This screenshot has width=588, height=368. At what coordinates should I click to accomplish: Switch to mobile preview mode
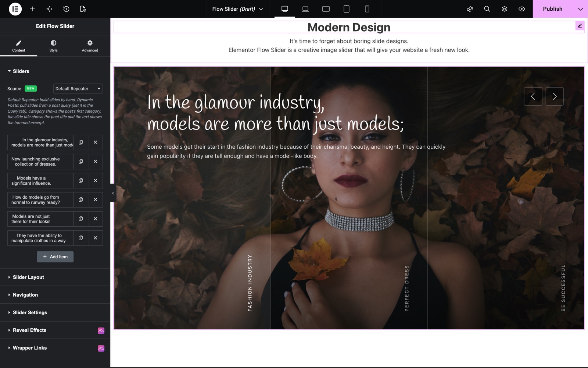point(367,9)
